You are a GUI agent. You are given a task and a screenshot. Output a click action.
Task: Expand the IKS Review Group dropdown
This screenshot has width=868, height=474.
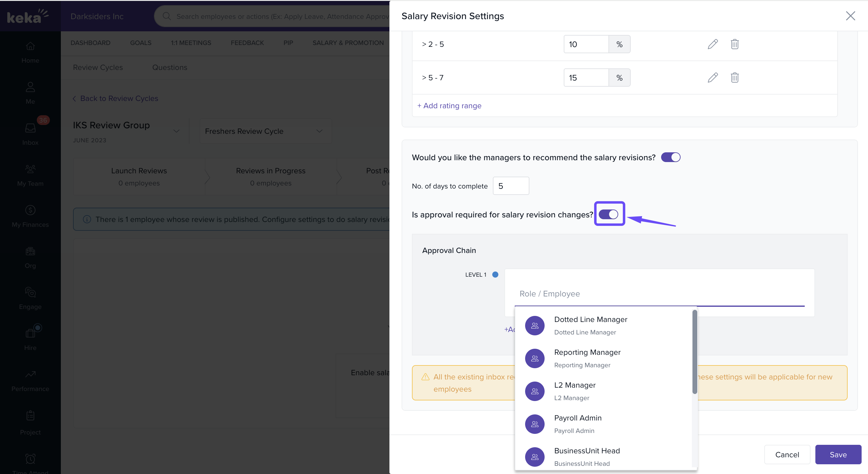click(x=176, y=131)
